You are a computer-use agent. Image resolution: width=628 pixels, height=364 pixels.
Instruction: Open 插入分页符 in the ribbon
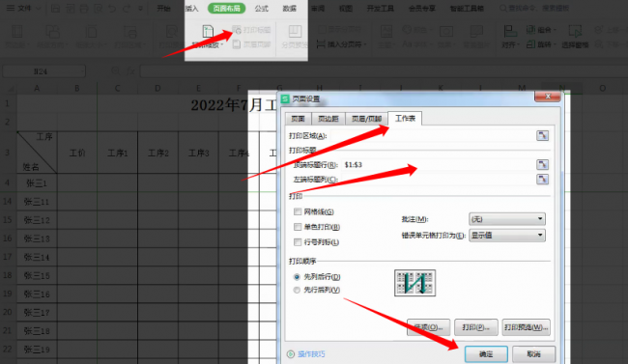pyautogui.click(x=342, y=44)
